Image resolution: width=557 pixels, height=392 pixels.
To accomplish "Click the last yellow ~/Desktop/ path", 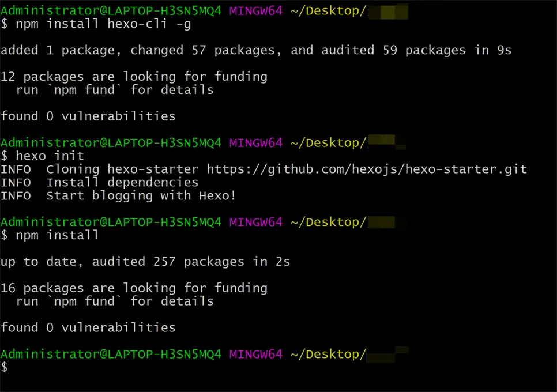I will [x=329, y=355].
